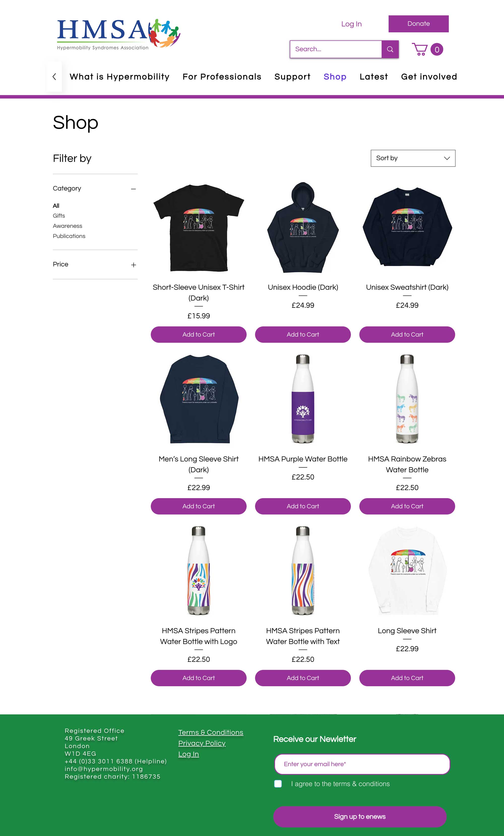Click the Sign up to enews button
Image resolution: width=504 pixels, height=836 pixels.
tap(360, 816)
